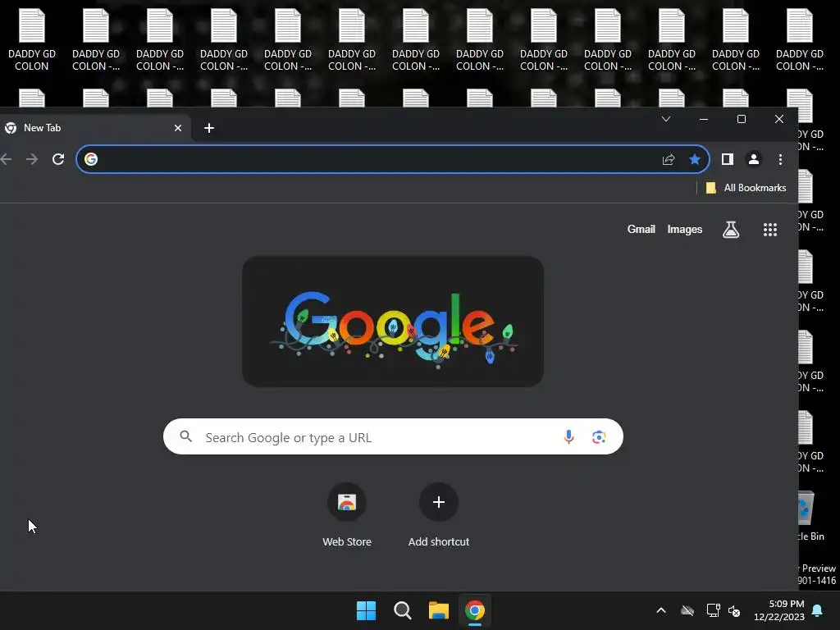Open File Explorer from taskbar
840x630 pixels.
coord(439,610)
